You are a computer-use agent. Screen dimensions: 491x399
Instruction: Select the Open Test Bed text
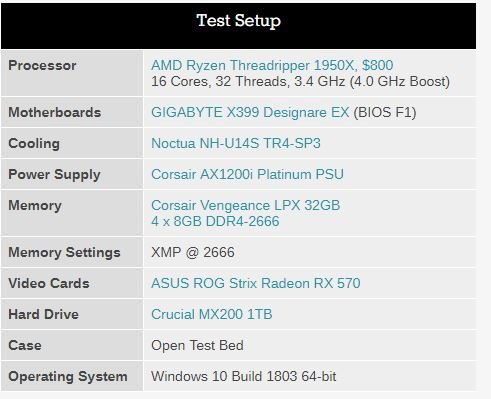[197, 346]
